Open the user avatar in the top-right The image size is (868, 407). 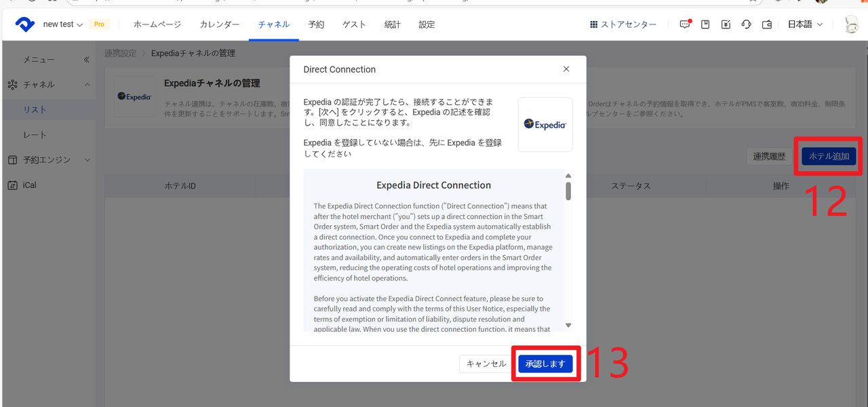click(x=851, y=24)
